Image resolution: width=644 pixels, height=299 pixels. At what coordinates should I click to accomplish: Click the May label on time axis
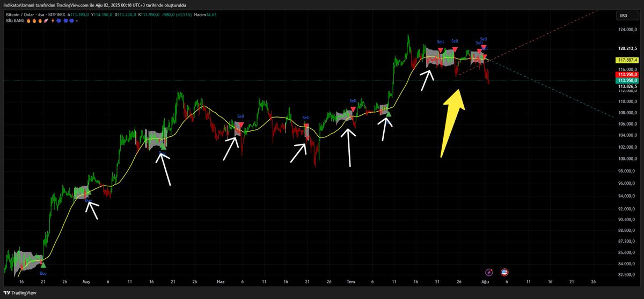87,281
